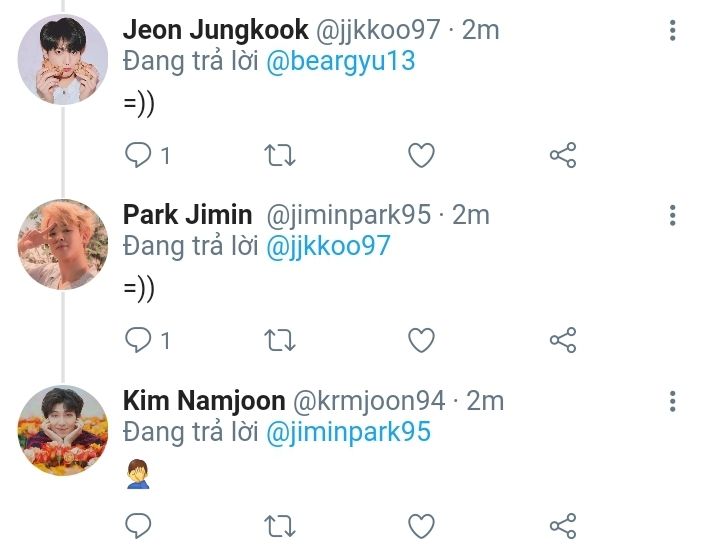Open the @beargyu13 mention link
This screenshot has width=720, height=551.
coord(341,61)
